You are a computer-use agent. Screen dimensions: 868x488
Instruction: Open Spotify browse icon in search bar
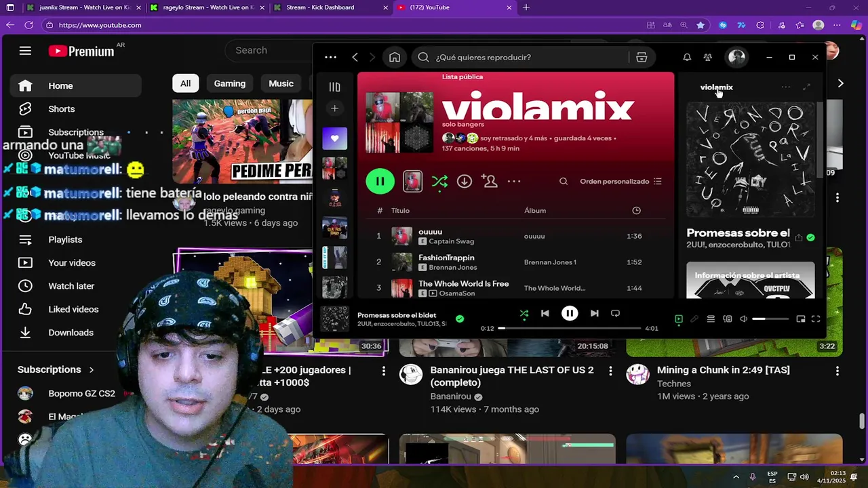pyautogui.click(x=642, y=57)
